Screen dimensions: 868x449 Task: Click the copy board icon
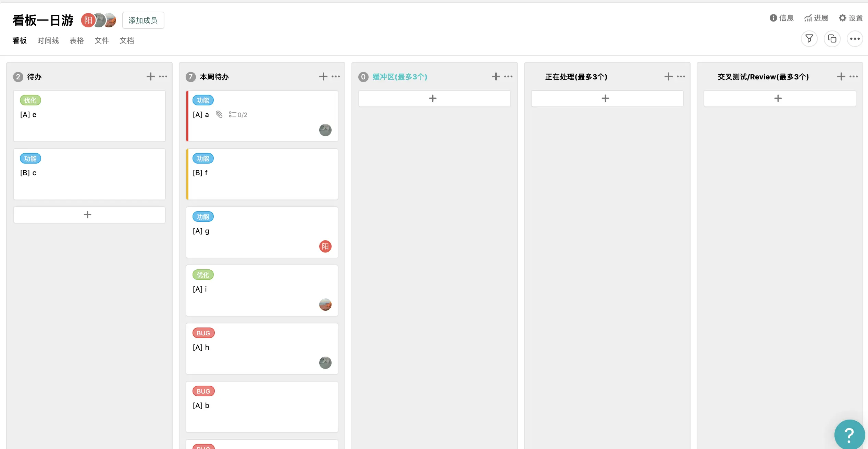(832, 39)
